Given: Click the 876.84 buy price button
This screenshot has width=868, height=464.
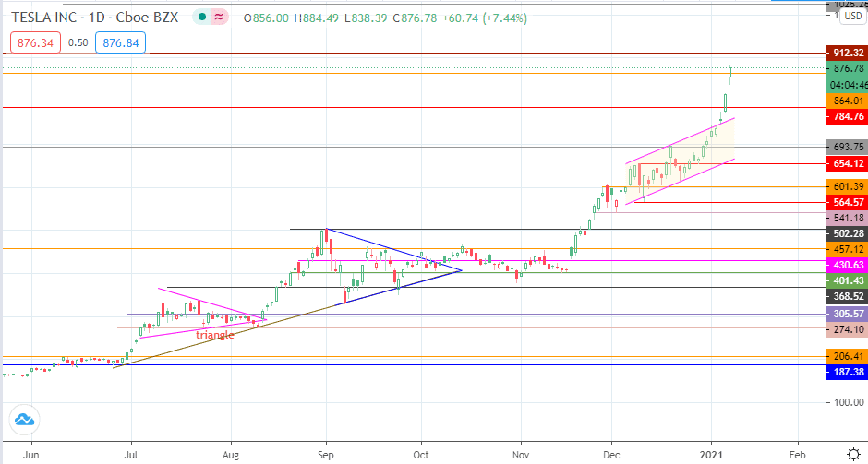Looking at the screenshot, I should click(121, 42).
